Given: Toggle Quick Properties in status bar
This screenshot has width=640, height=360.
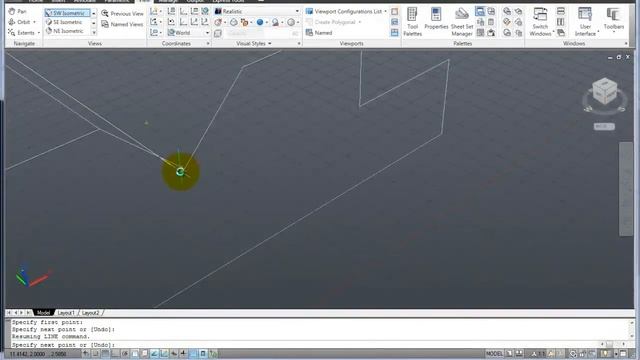Looking at the screenshot, I should tap(203, 353).
